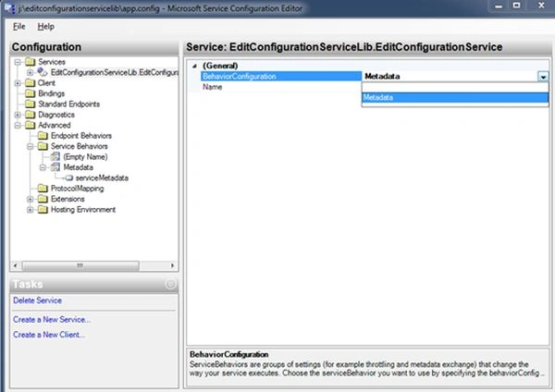The height and width of the screenshot is (392, 555).
Task: Collapse the Metadata behavior node
Action: [43, 167]
